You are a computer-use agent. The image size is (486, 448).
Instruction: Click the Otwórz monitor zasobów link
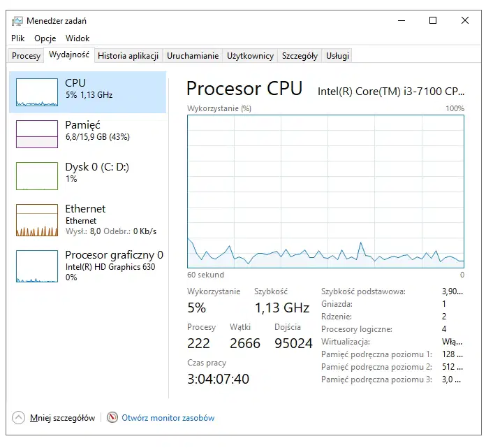click(168, 418)
